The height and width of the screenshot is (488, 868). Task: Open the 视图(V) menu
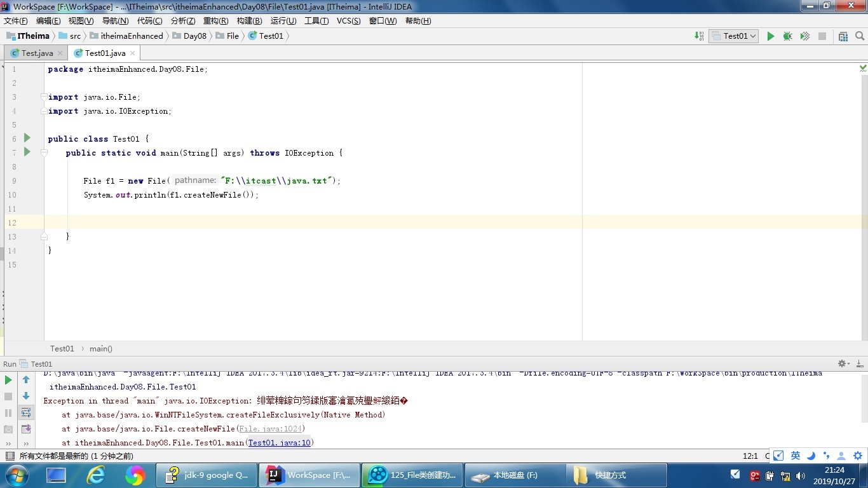tap(81, 21)
